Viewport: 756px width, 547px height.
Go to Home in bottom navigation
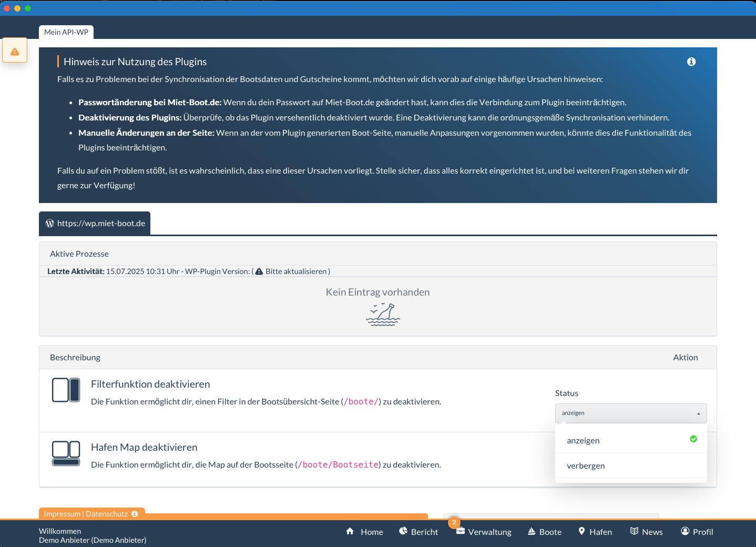coord(364,532)
